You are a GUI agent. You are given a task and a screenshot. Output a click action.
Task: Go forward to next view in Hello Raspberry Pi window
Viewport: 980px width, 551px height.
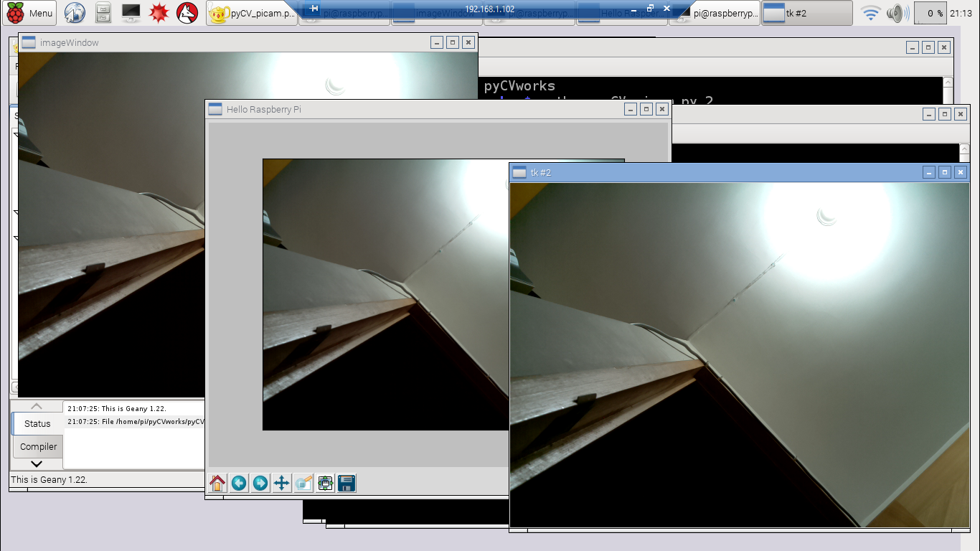tap(260, 484)
